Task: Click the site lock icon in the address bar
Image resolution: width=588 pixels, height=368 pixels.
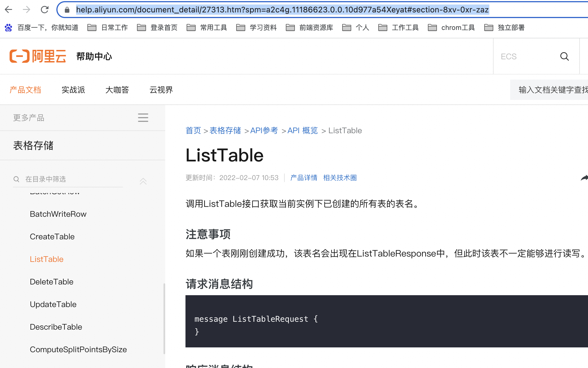Action: 67,10
